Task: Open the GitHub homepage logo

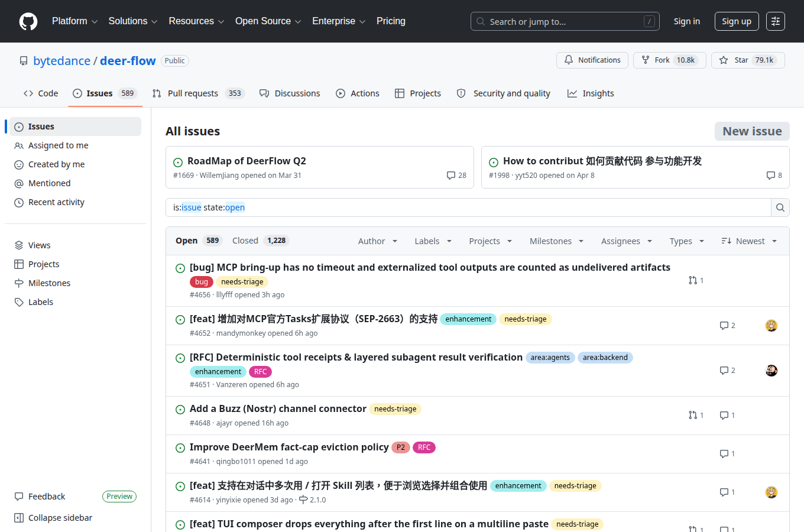Action: (x=28, y=21)
